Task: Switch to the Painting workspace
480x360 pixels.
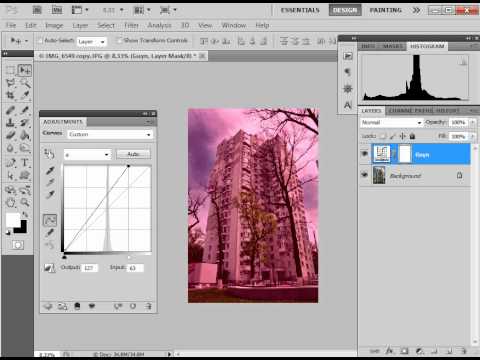Action: point(386,10)
